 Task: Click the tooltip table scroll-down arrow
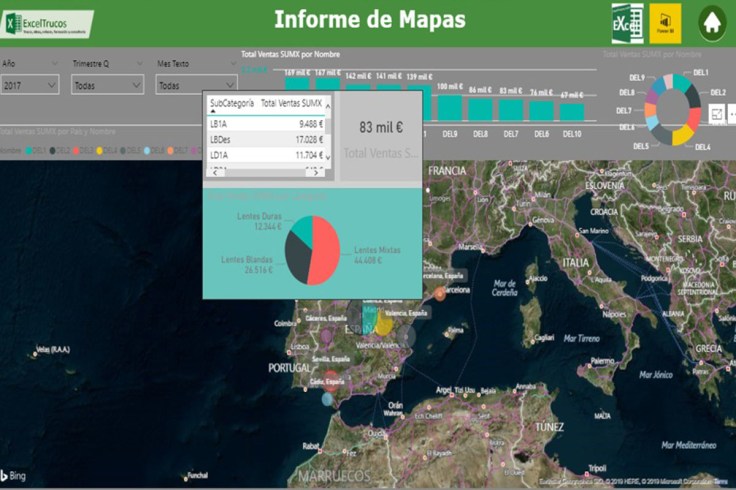(x=328, y=157)
